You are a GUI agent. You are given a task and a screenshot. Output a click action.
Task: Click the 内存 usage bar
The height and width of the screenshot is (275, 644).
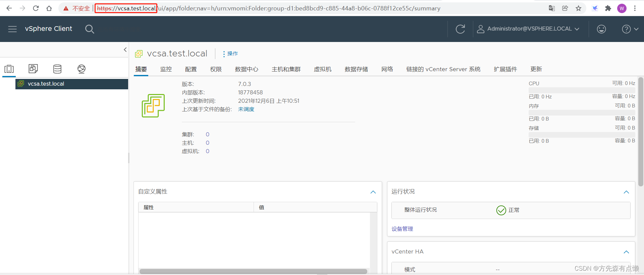pos(582,113)
